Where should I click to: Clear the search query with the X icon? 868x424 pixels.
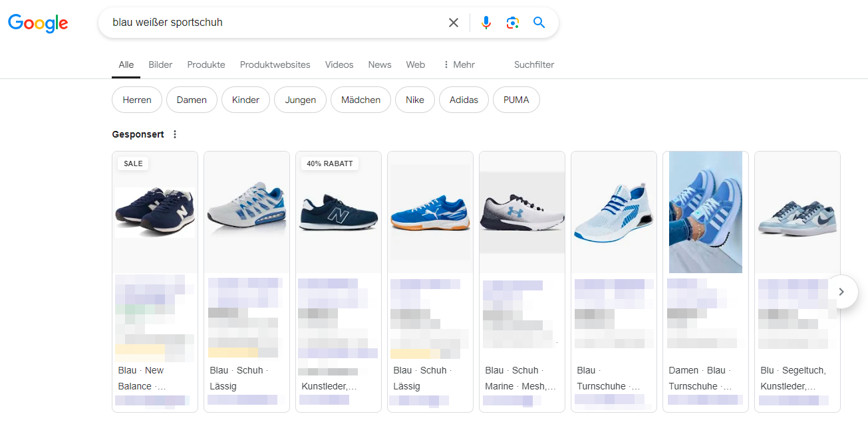453,22
